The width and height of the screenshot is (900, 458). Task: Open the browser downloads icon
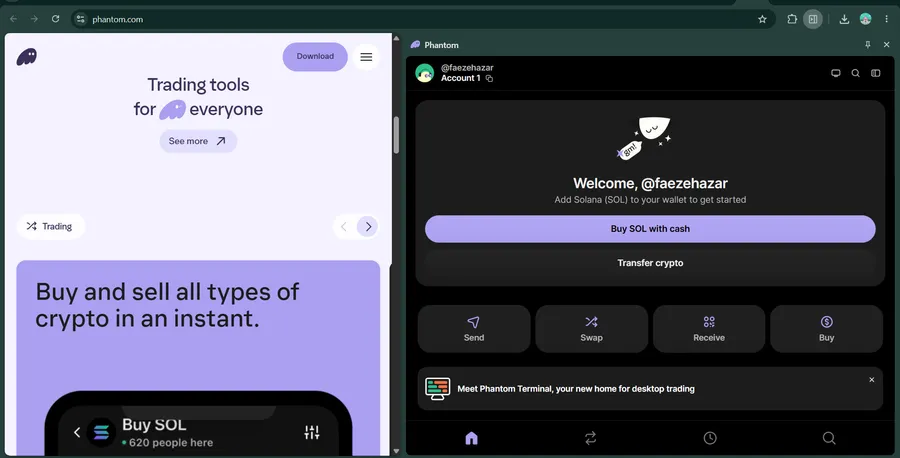[844, 19]
